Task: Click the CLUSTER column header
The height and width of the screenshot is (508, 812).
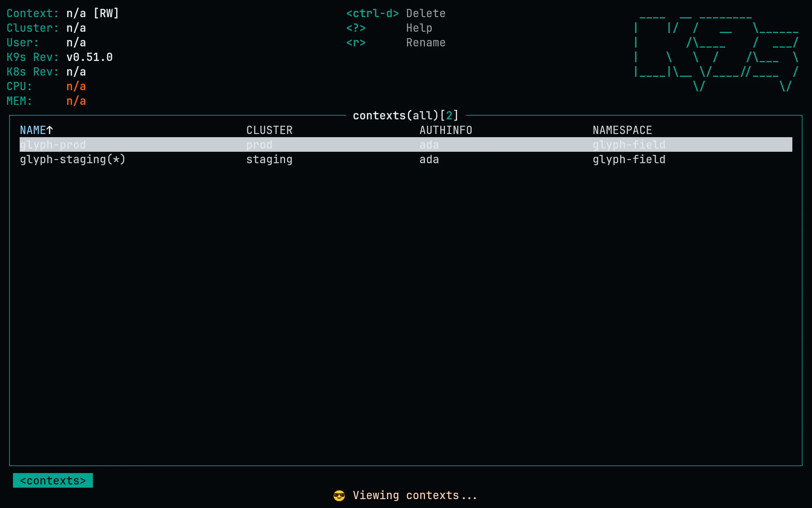Action: (x=269, y=130)
